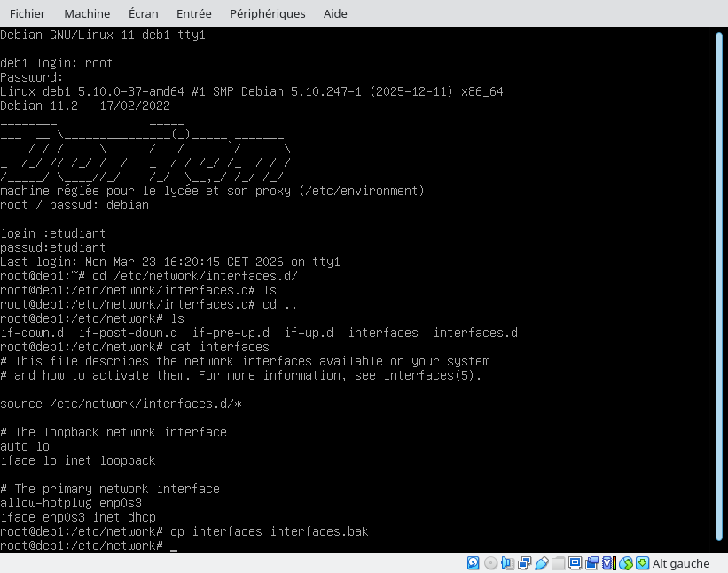Image resolution: width=728 pixels, height=573 pixels.
Task: Click the hard disk activity icon
Action: tap(474, 563)
